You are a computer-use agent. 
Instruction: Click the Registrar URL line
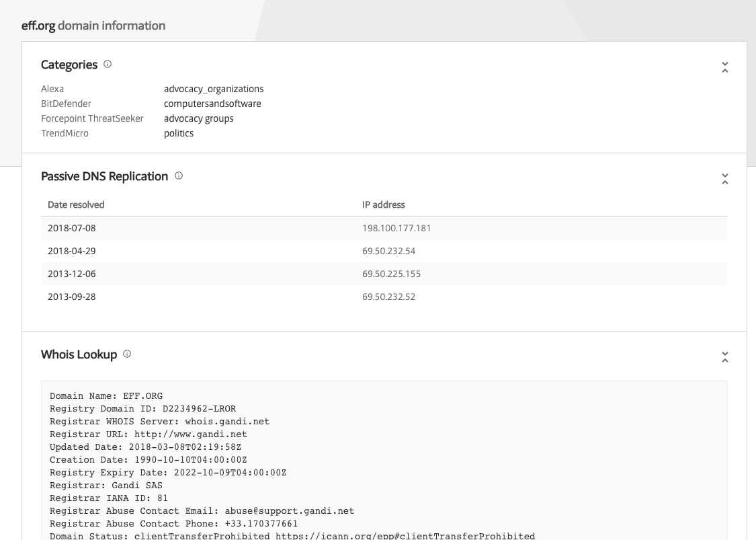[148, 434]
